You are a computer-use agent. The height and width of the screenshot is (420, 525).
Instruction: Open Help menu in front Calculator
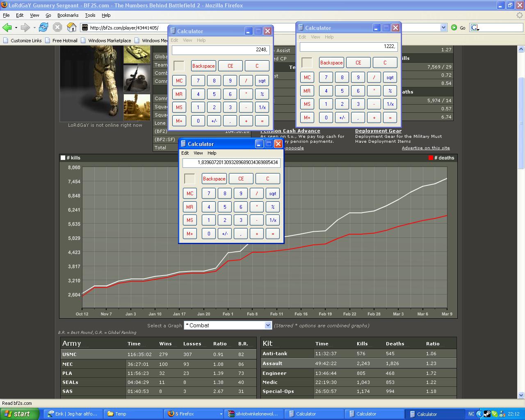point(212,153)
